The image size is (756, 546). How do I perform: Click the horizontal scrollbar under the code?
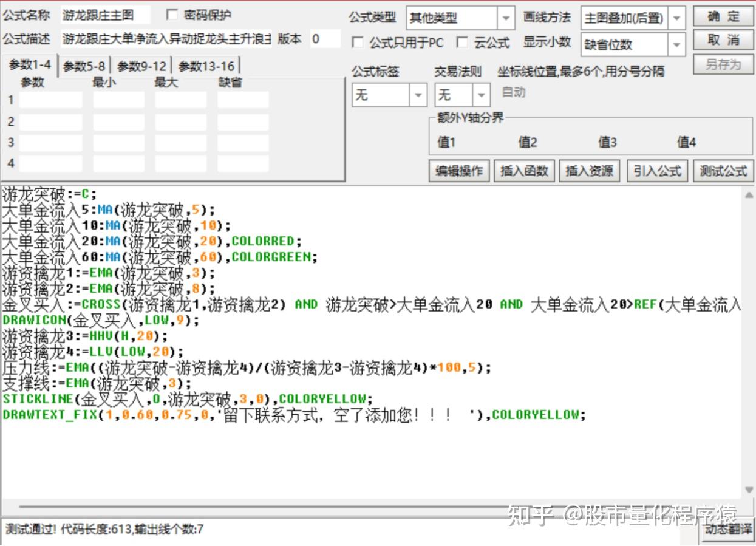(370, 505)
